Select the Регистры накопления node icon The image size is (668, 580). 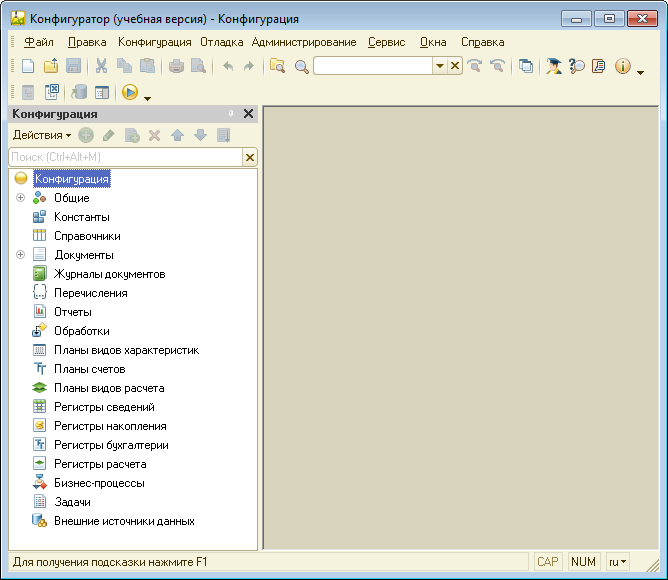point(40,426)
